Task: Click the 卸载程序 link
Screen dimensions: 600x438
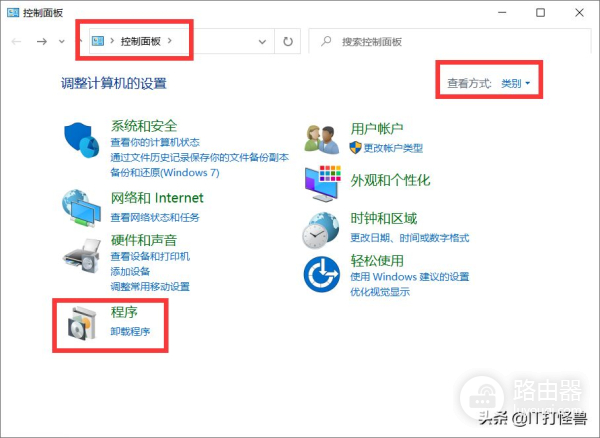Action: [x=130, y=331]
